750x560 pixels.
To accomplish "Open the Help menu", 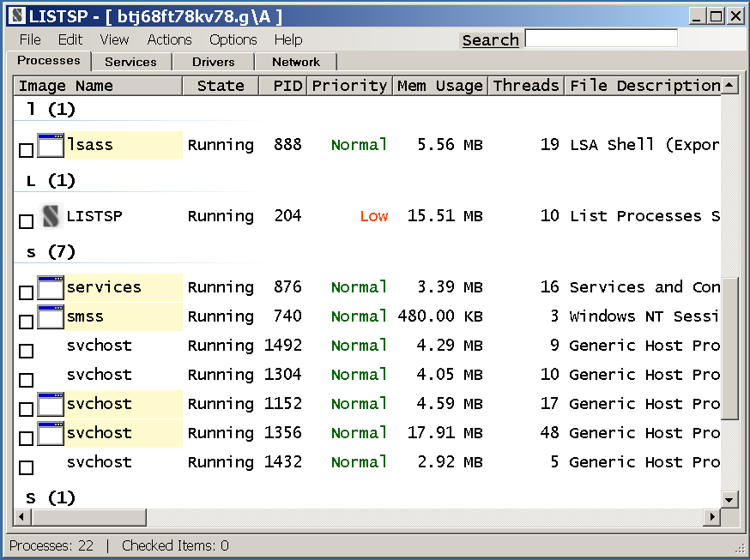I will pos(288,39).
